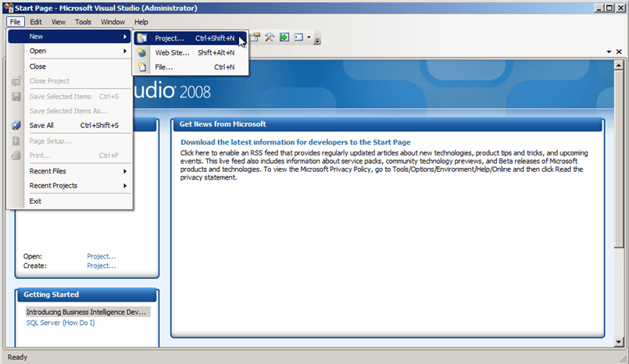Open the active files dropdown arrow
Viewport: 629px width, 364px height.
tap(609, 52)
